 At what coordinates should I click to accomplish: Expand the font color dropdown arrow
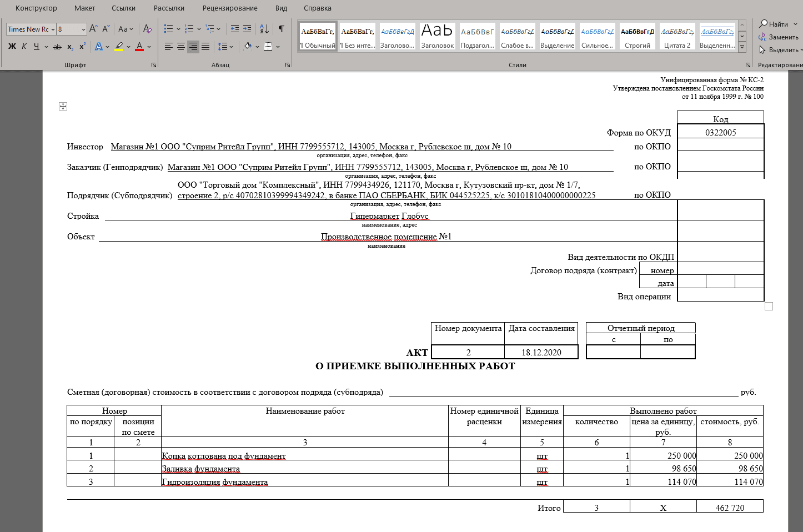(x=149, y=47)
